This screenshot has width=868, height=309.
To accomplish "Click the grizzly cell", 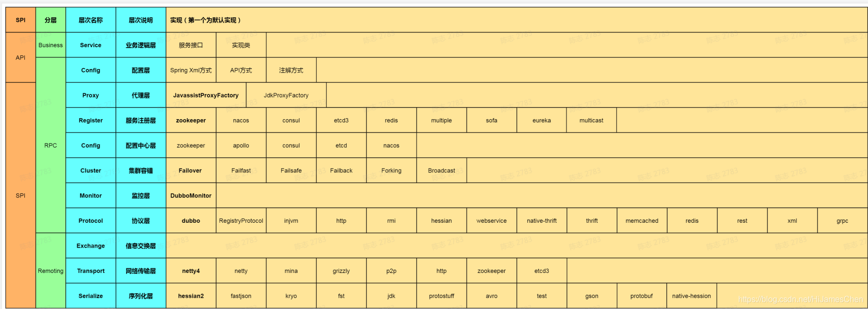I will coord(342,271).
